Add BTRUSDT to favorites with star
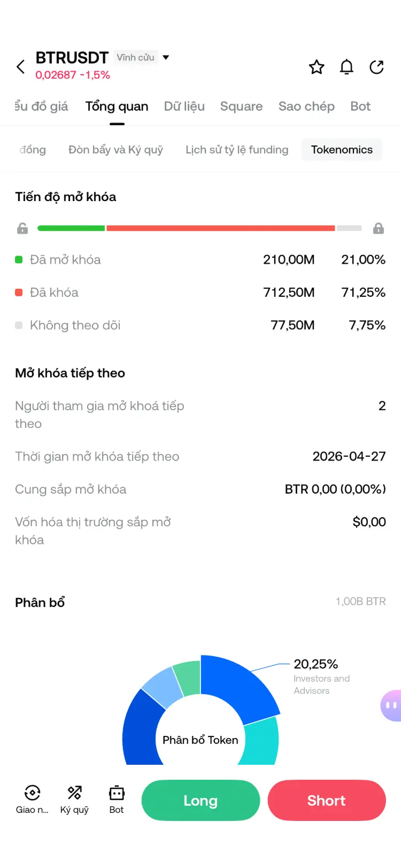The image size is (401, 868). click(x=317, y=67)
